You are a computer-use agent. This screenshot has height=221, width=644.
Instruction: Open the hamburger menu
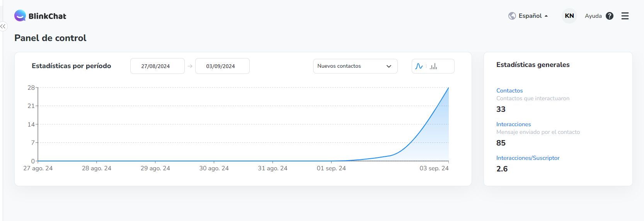(x=625, y=16)
